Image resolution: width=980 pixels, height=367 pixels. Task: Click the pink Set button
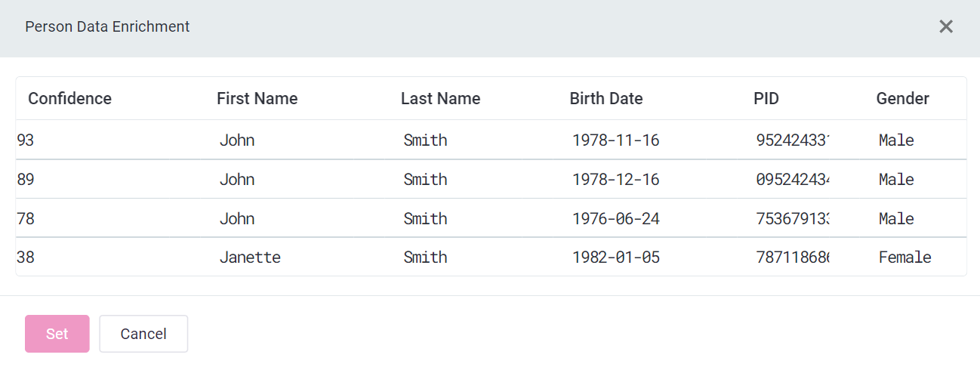(x=57, y=334)
